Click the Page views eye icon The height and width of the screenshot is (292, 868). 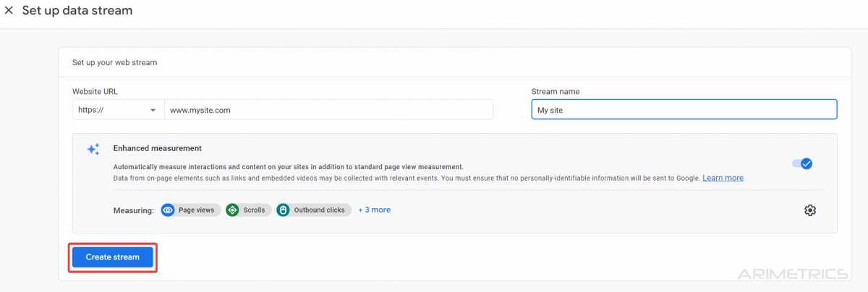168,210
